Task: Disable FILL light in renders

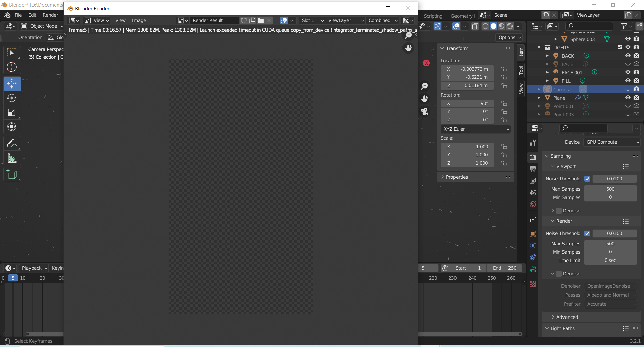Action: pyautogui.click(x=636, y=81)
